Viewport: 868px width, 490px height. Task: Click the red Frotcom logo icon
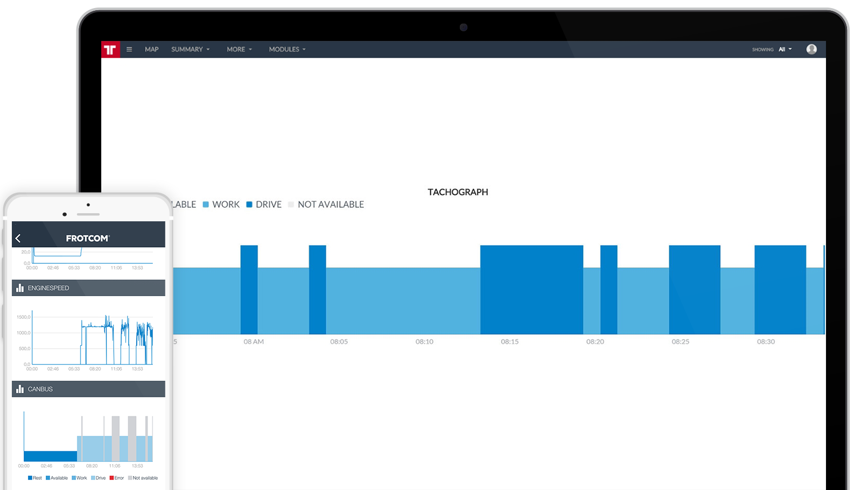(x=110, y=50)
